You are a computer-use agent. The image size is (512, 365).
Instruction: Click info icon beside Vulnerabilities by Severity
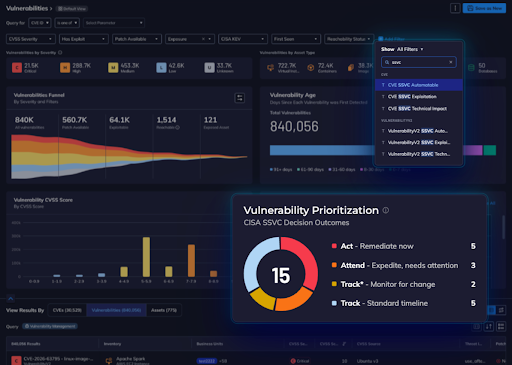coord(60,52)
